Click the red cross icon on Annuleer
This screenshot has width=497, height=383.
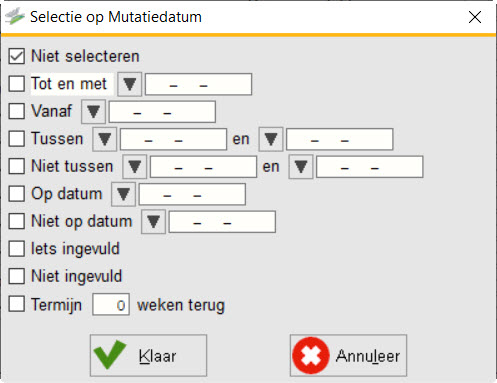point(311,355)
